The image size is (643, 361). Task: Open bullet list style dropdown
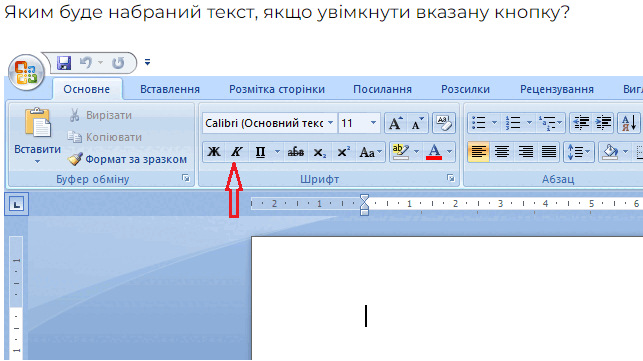[494, 123]
